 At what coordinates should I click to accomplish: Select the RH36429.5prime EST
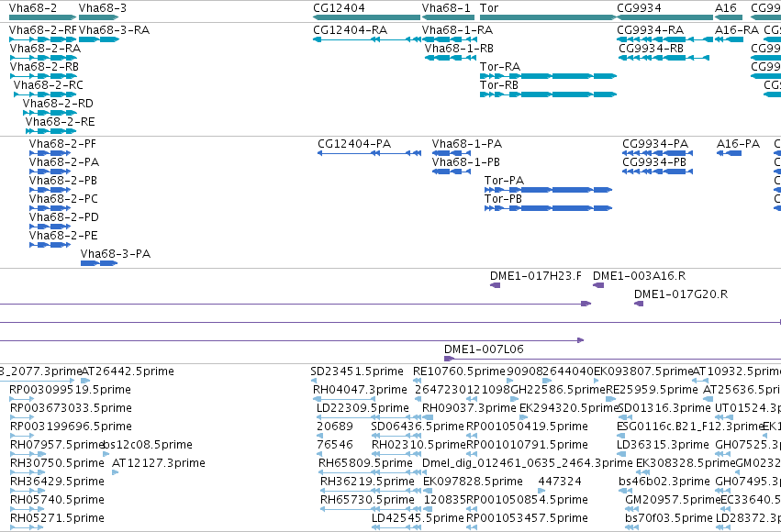[x=28, y=491]
